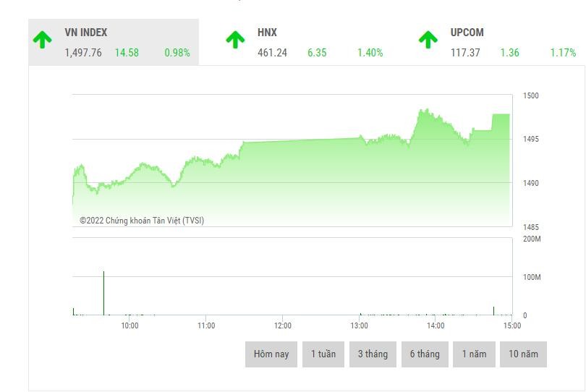Open the UPCOM tab label
Screen dimensions: 586x392
pos(467,33)
